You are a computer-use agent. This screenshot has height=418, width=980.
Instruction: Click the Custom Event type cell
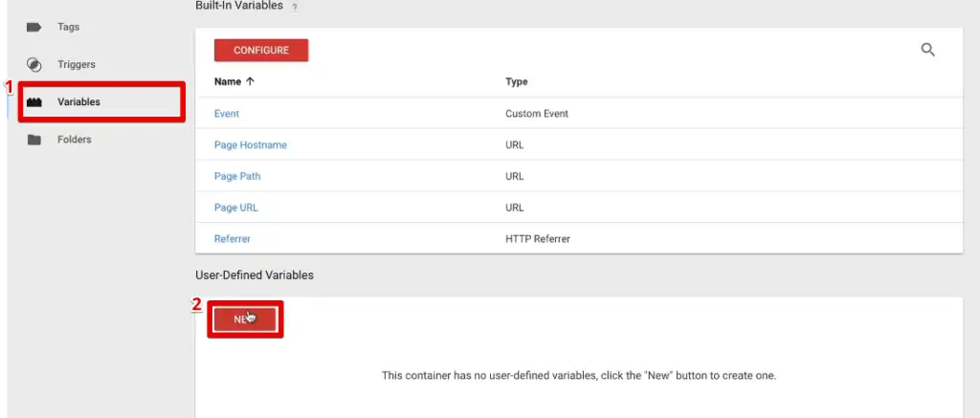[537, 114]
